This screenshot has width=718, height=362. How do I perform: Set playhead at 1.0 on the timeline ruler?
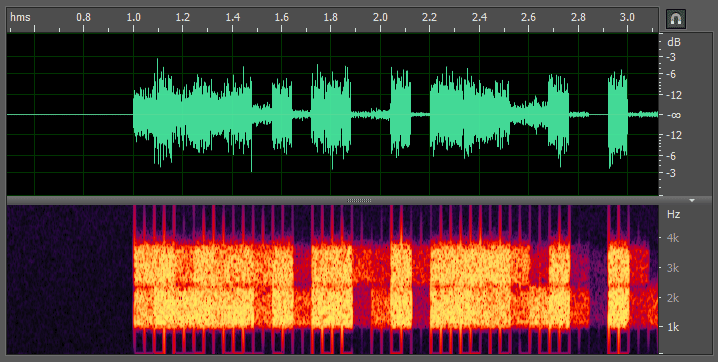click(133, 17)
